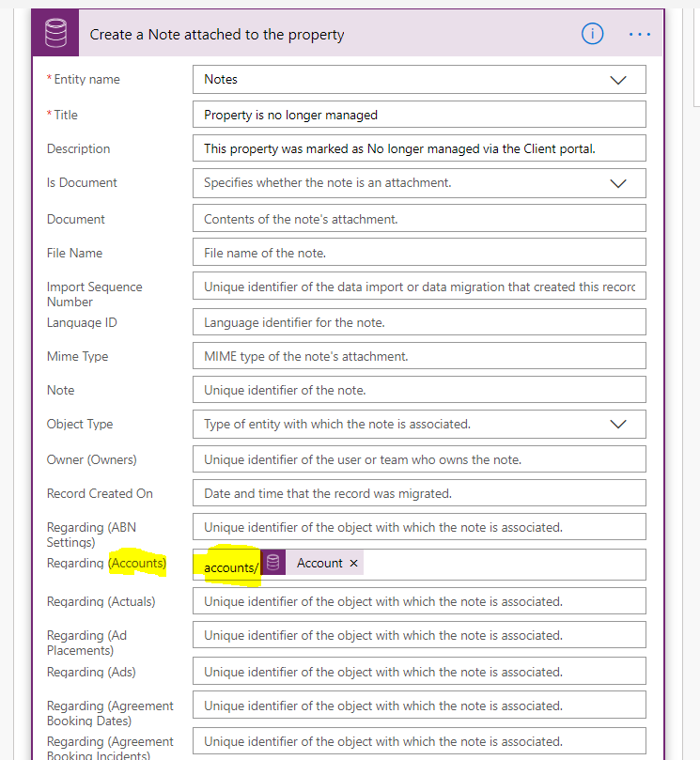Click the Description text field

point(419,148)
